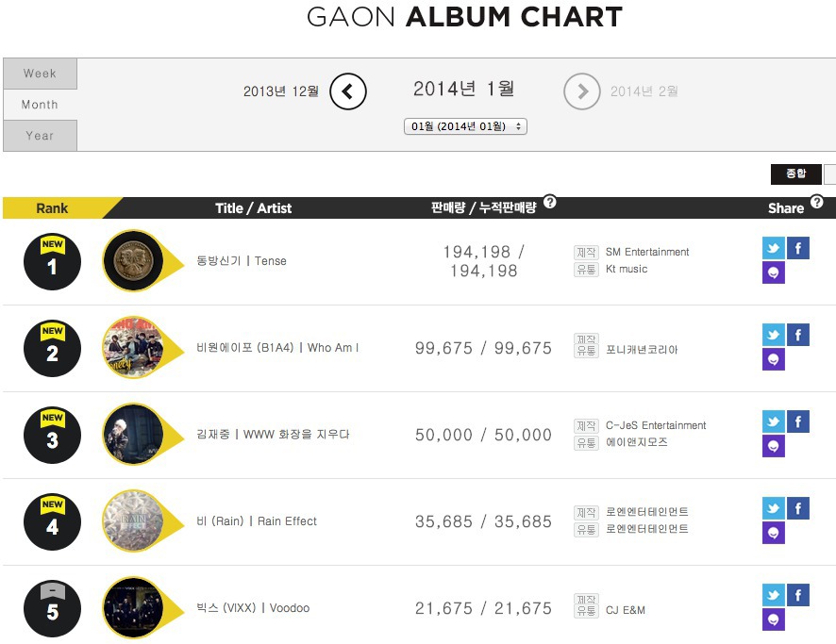The height and width of the screenshot is (644, 836).
Task: Share Tense album on Facebook
Action: 798,248
